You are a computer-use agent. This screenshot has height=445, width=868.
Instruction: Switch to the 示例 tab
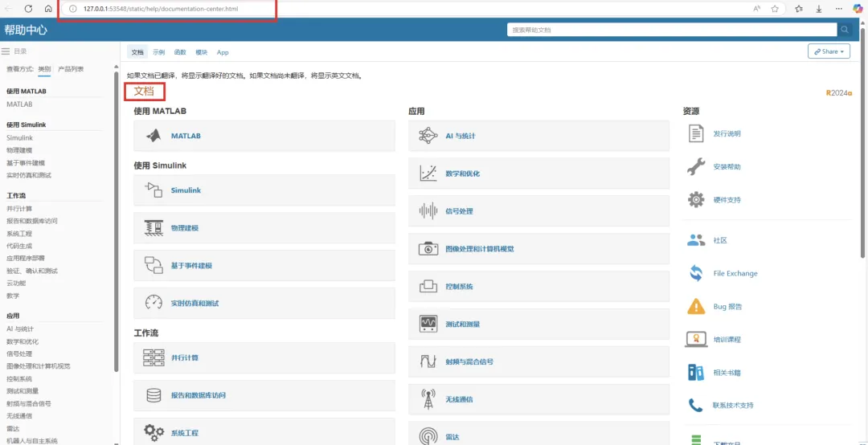pyautogui.click(x=159, y=52)
